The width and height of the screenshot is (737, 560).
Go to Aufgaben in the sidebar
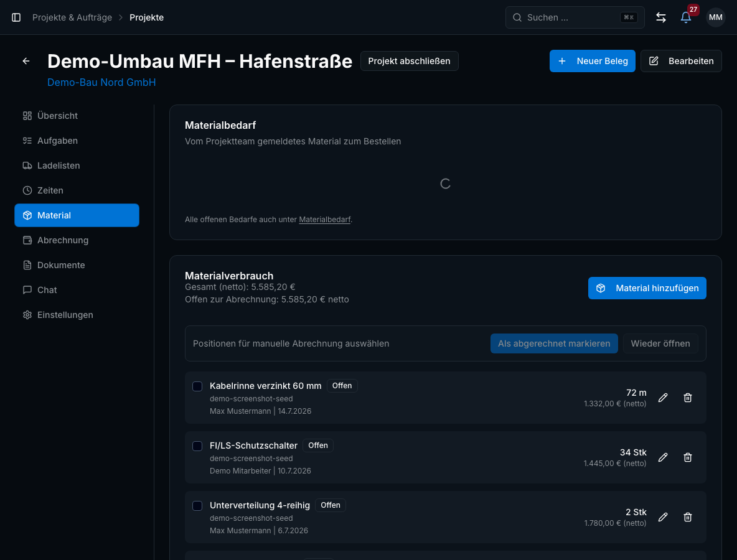point(77,141)
